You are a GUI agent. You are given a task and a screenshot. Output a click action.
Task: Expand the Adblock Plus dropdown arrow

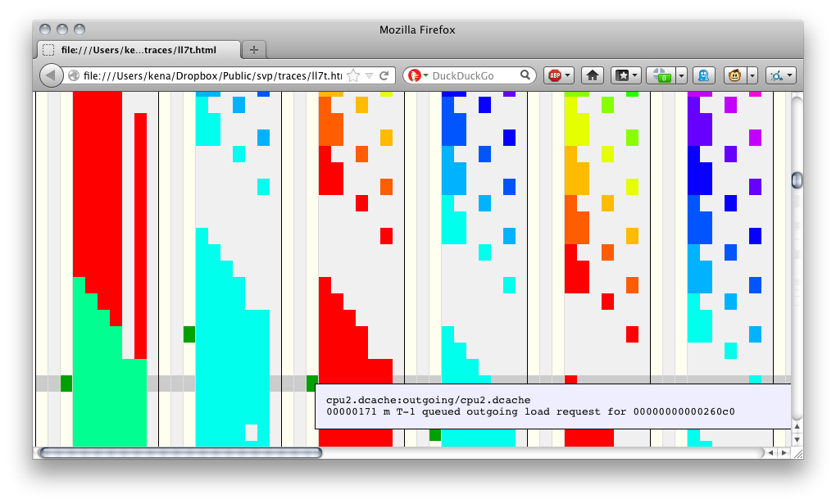click(x=568, y=75)
